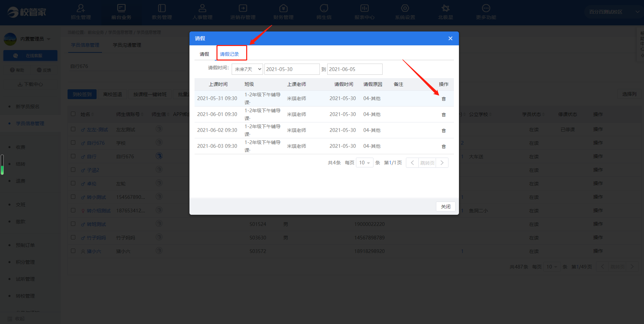
Task: Open 财务管理 in the top navigation
Action: point(283,12)
